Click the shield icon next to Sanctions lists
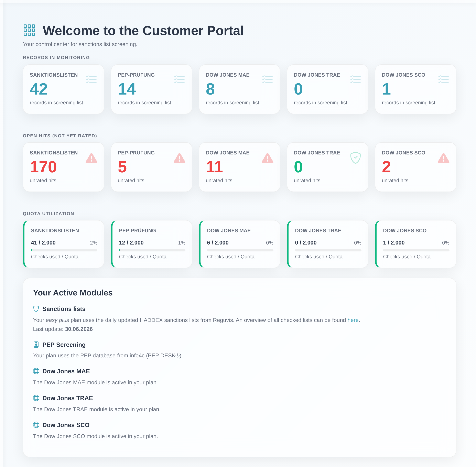Viewport: 476px width, 467px height. click(36, 309)
